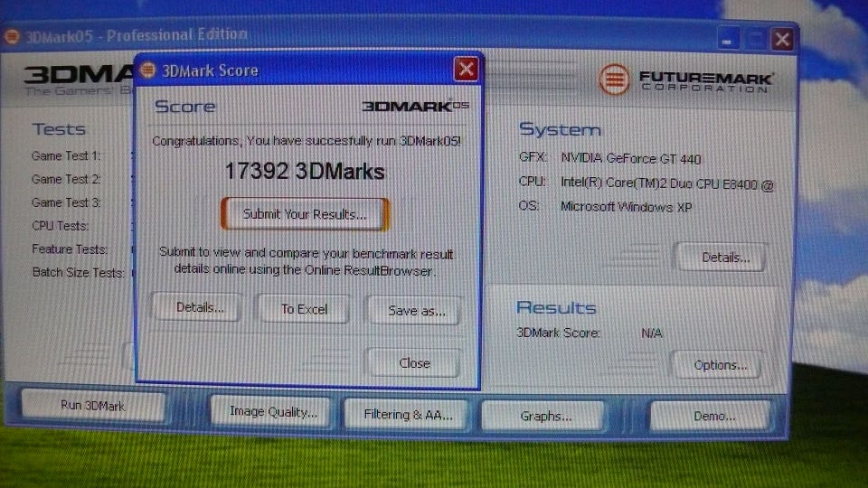Click the Game Test 1 label

[66, 156]
